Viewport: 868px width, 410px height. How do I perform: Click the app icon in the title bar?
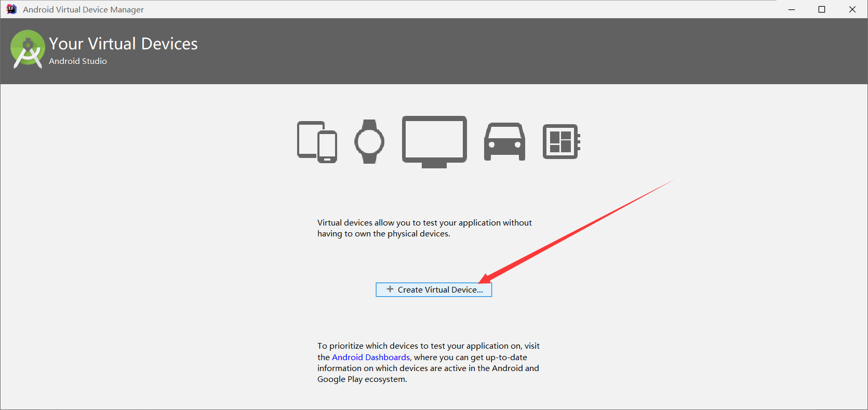(x=11, y=9)
